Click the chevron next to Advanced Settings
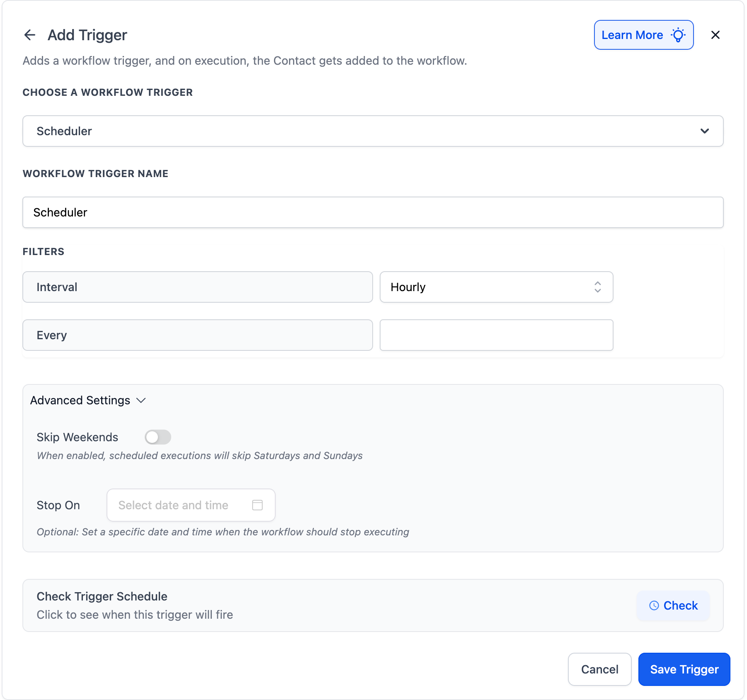The width and height of the screenshot is (747, 700). pyautogui.click(x=141, y=401)
